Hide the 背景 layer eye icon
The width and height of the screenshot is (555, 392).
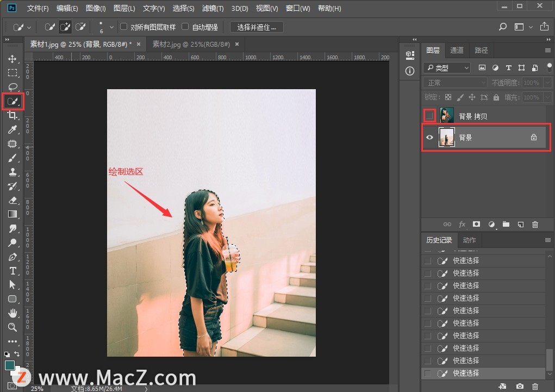pyautogui.click(x=429, y=138)
